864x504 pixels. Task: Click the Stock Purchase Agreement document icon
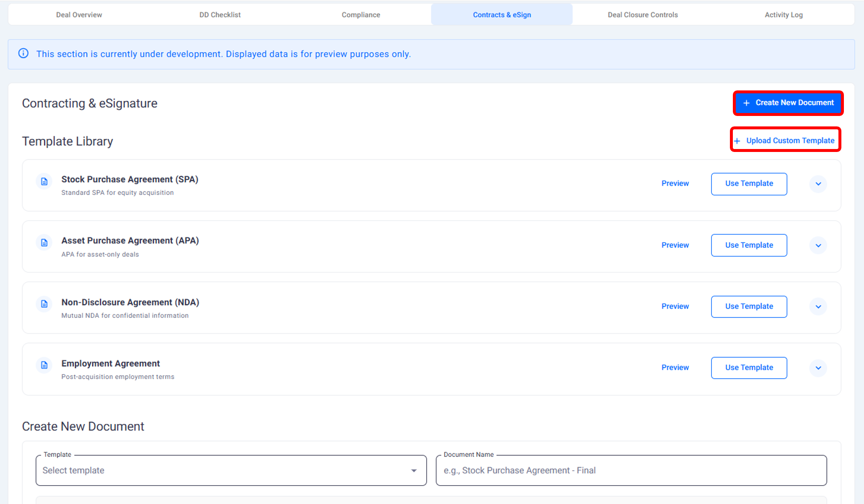(44, 182)
